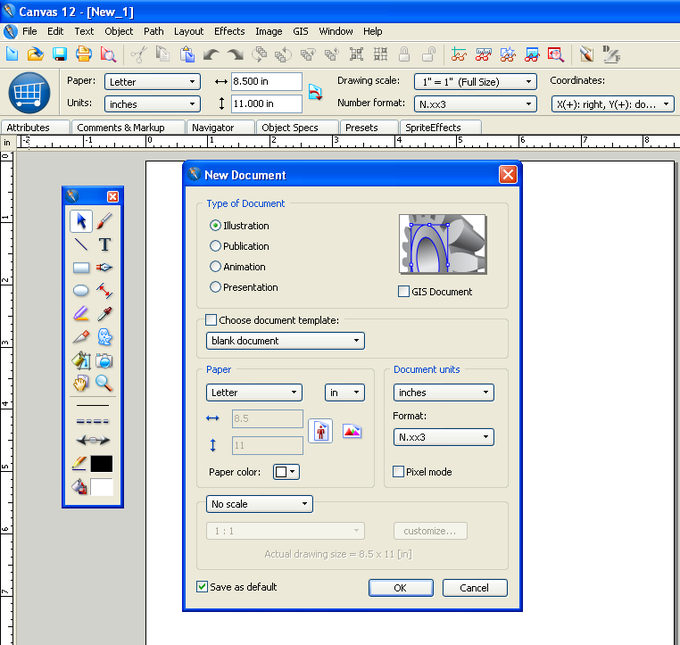Select portrait orientation icon in New Document
Image resolution: width=680 pixels, height=645 pixels.
(x=320, y=431)
